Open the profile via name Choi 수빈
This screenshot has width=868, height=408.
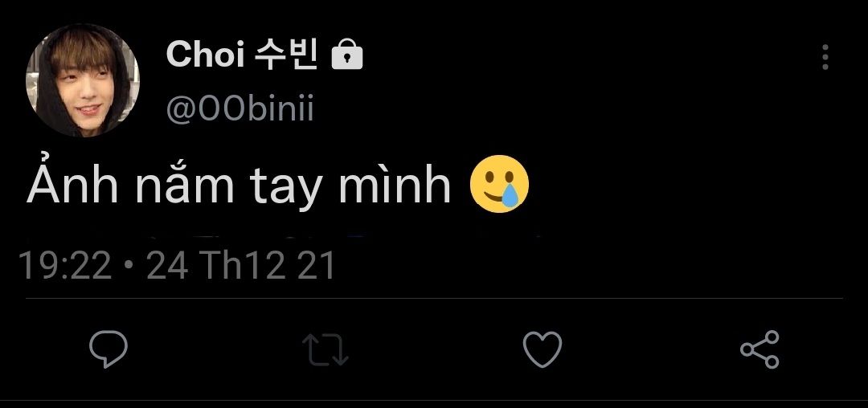[x=242, y=55]
